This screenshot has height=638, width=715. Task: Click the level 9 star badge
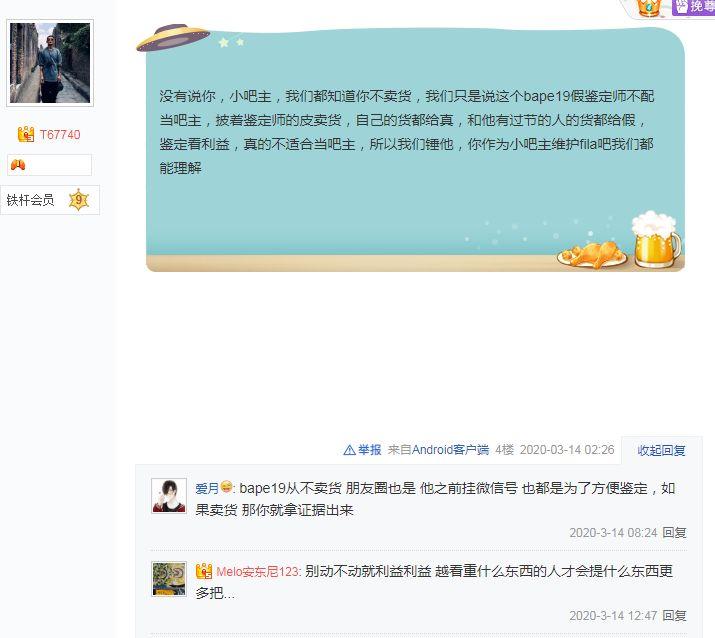(79, 200)
